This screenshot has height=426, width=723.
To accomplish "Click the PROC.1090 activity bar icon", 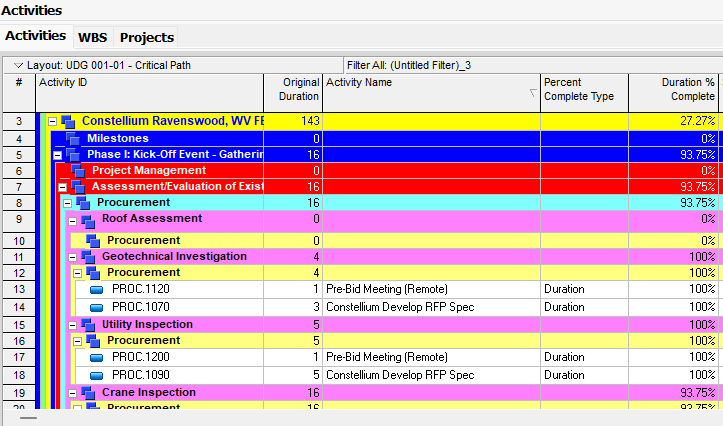I will click(96, 376).
